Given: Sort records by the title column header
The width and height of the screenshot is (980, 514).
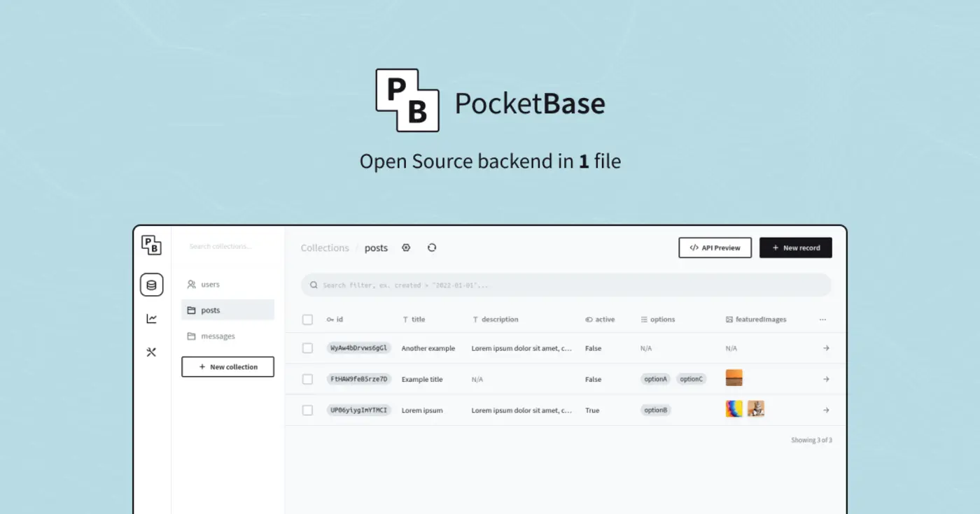Looking at the screenshot, I should click(416, 319).
